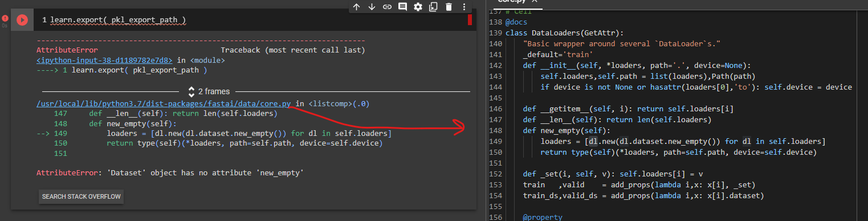The image size is (868, 221).
Task: Close the core.py tab
Action: click(534, 2)
